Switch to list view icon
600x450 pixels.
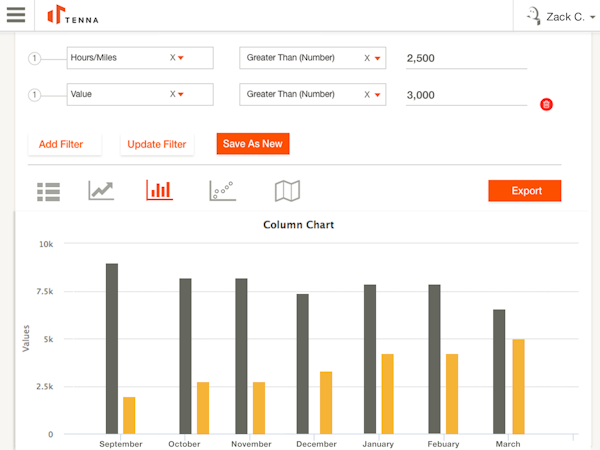pos(48,191)
